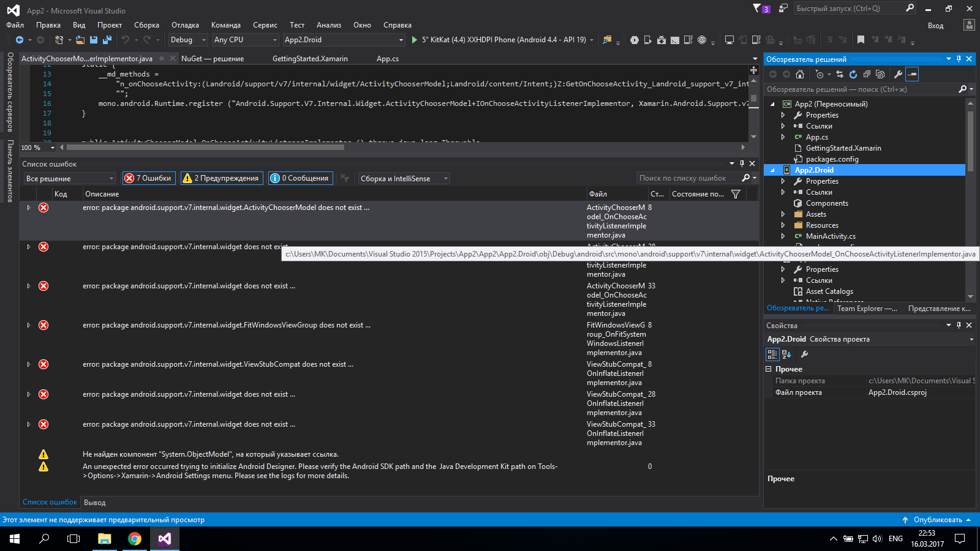This screenshot has width=980, height=551.
Task: Refresh the Solution Explorer
Action: pos(853,74)
